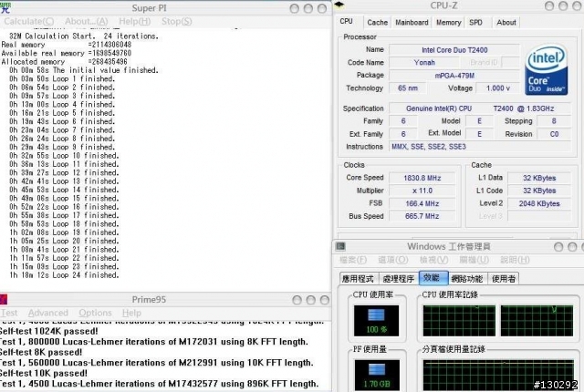The image size is (584, 392).
Task: Switch to the Memory tab in CPU-Z
Action: point(448,23)
